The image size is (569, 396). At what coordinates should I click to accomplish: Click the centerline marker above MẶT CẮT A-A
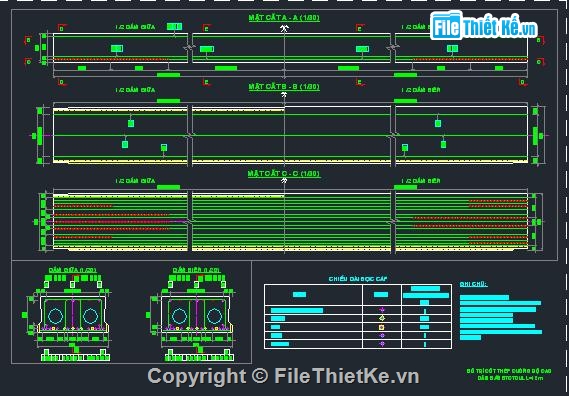coord(284,28)
